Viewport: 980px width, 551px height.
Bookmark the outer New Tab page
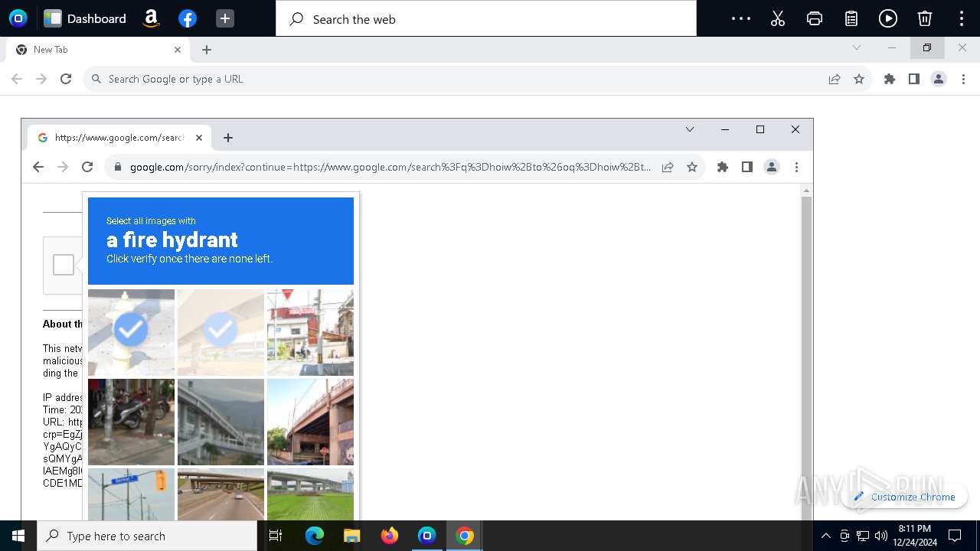(859, 79)
